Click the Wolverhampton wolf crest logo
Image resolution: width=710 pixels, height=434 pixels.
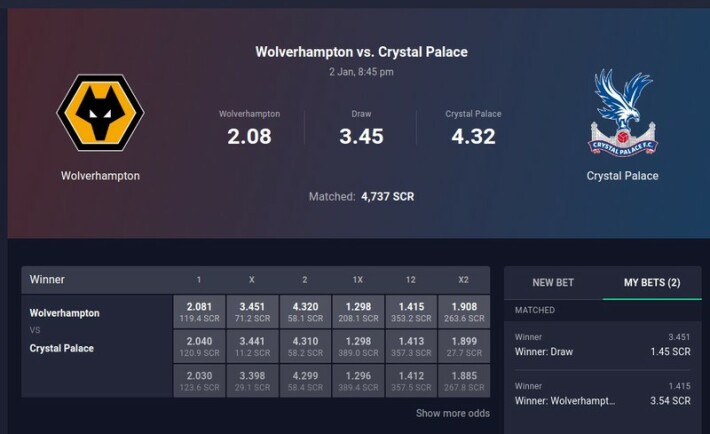101,113
